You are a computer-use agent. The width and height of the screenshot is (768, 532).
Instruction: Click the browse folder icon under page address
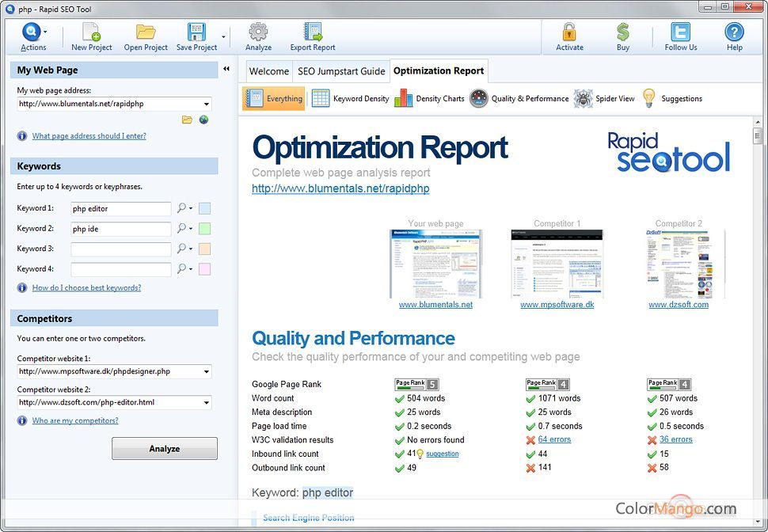point(187,120)
